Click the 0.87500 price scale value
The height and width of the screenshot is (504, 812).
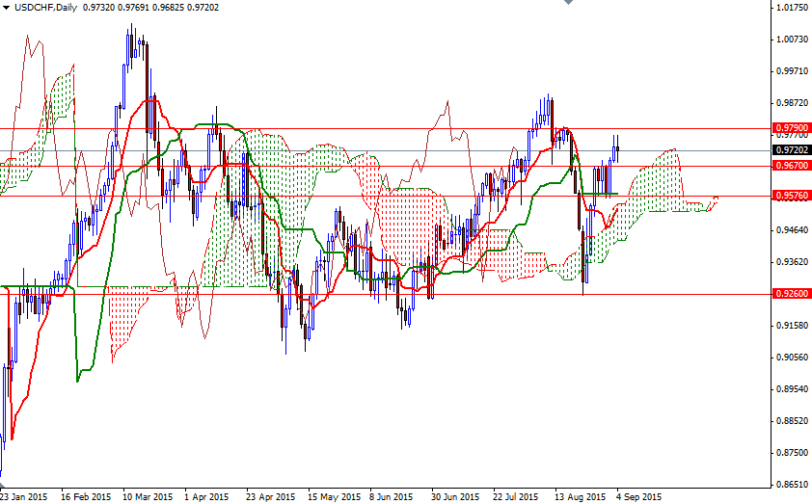793,453
